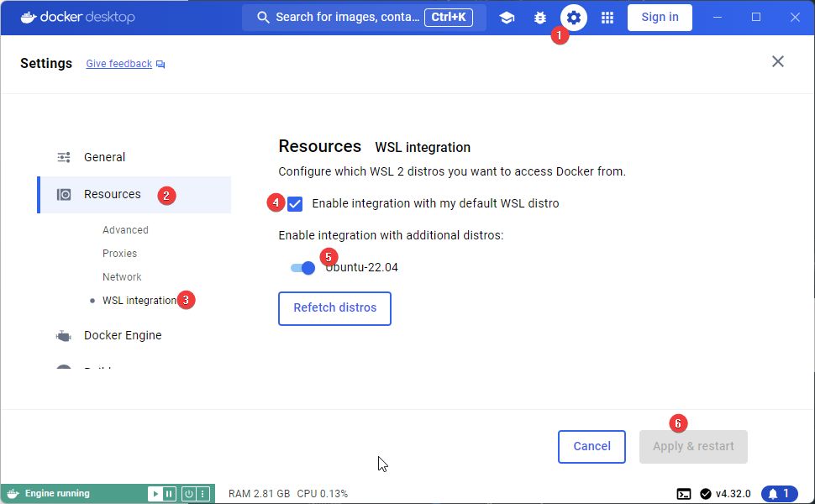Image resolution: width=815 pixels, height=504 pixels.
Task: Open the General settings section
Action: [104, 157]
